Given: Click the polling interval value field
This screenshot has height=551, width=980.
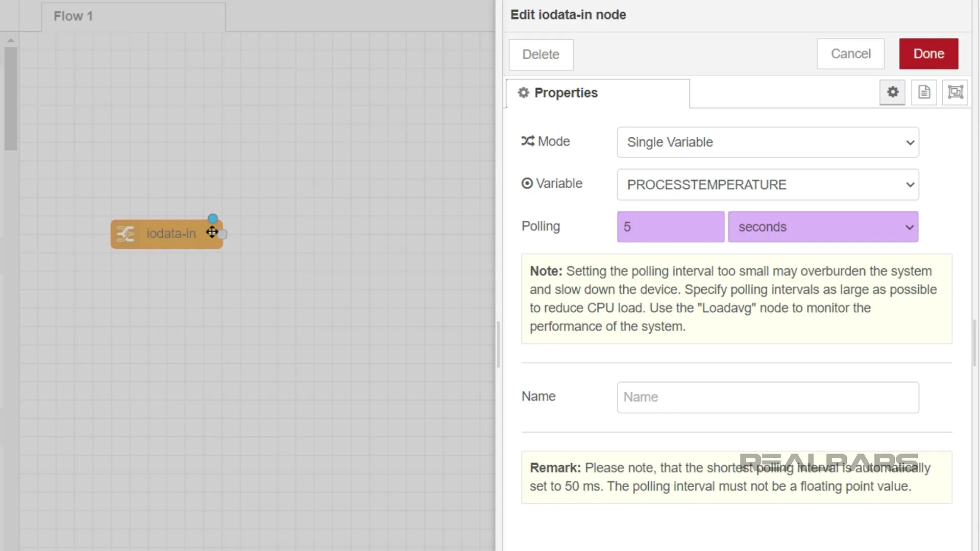Looking at the screenshot, I should point(670,227).
